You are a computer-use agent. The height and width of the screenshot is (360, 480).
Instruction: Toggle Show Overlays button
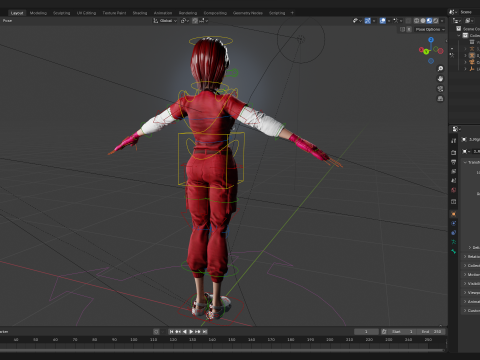pyautogui.click(x=383, y=21)
